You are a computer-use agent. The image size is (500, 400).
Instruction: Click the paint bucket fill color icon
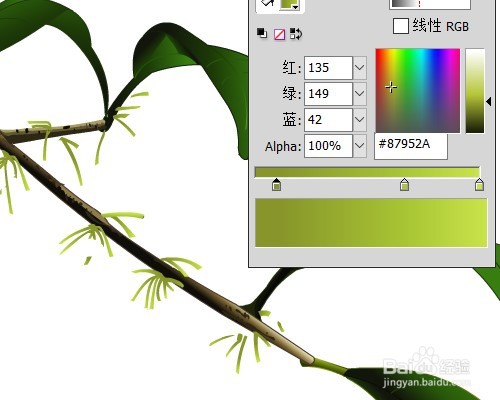coord(268,3)
